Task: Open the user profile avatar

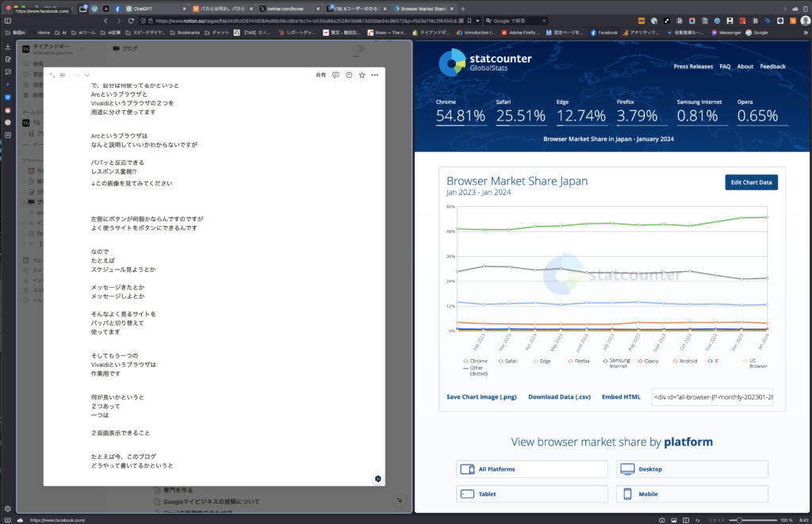Action: [x=806, y=21]
